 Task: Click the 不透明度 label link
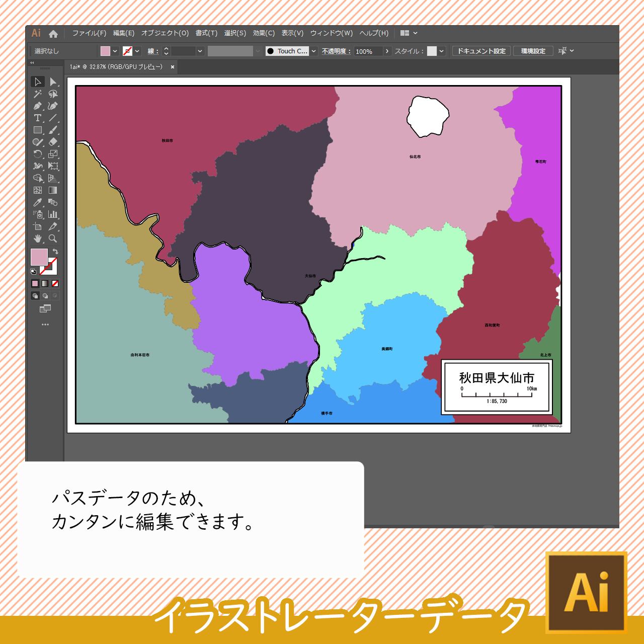click(x=336, y=51)
